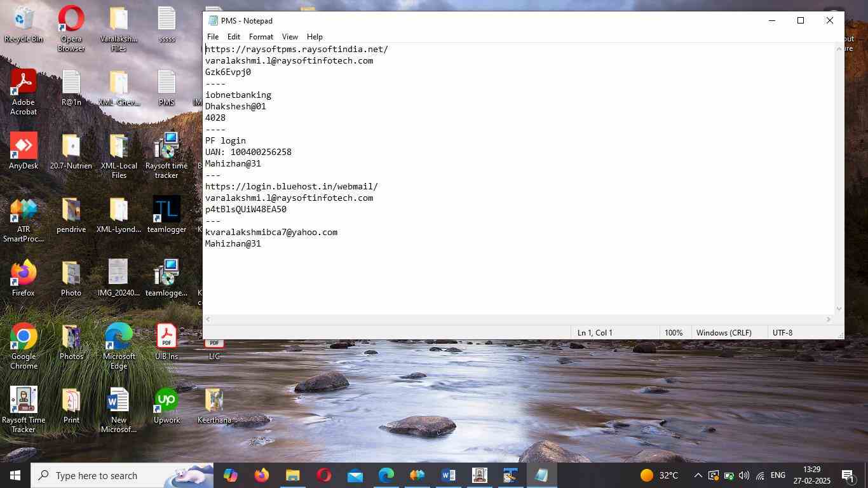The image size is (868, 488).
Task: Select the Keerthana folder icon
Action: [x=214, y=406]
